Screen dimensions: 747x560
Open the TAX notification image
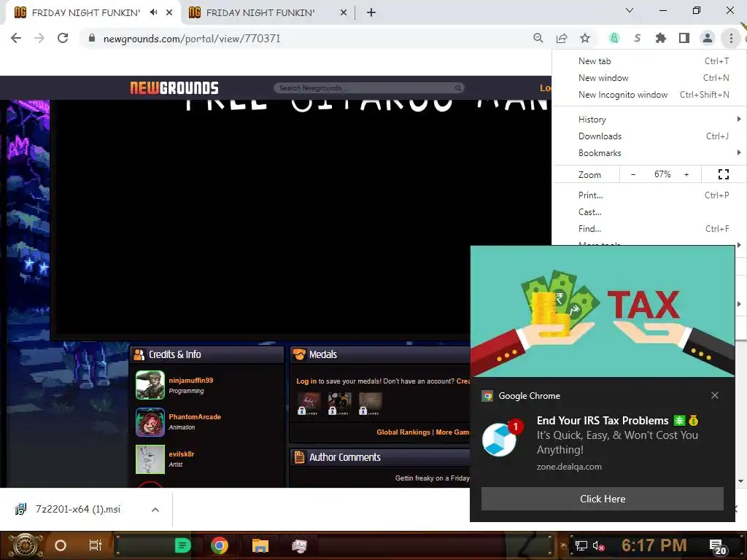(x=602, y=311)
